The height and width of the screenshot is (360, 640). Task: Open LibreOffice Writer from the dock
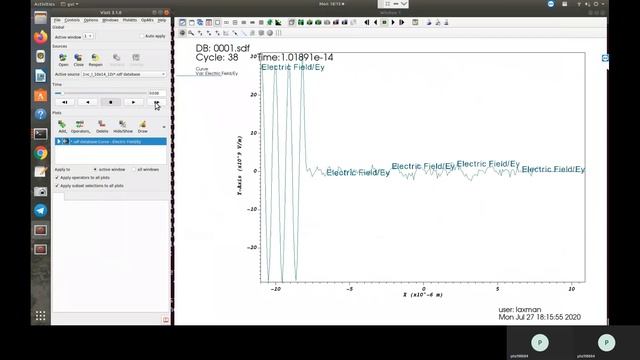[40, 76]
